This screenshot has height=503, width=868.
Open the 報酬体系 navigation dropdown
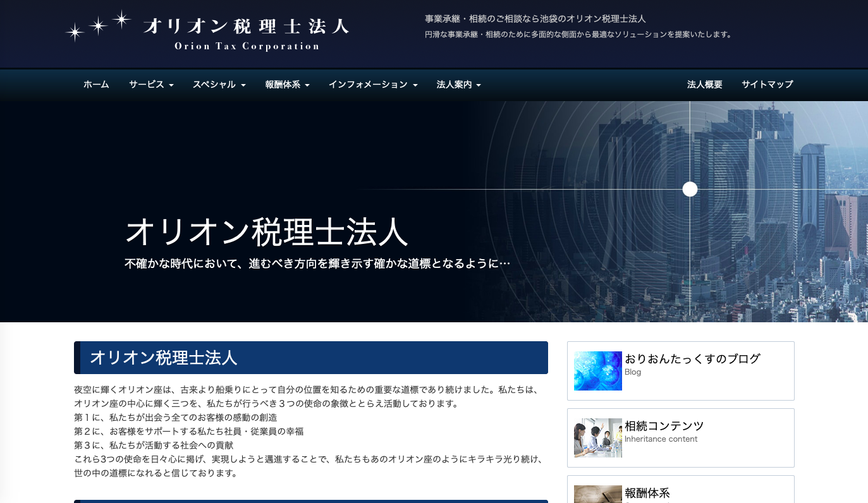(287, 85)
